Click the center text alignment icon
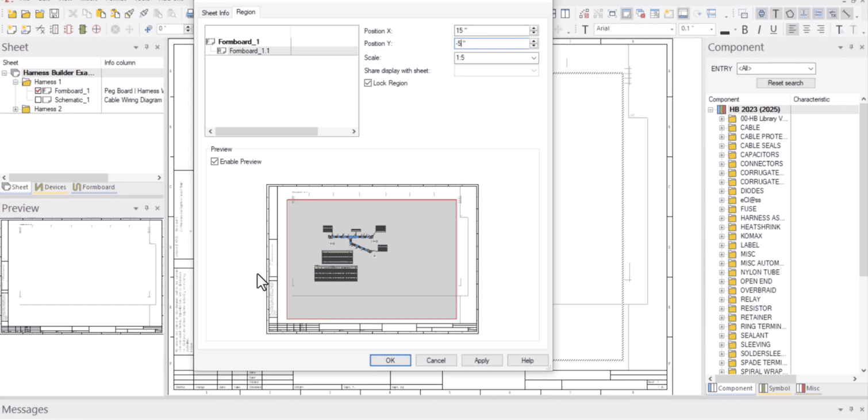Image resolution: width=868 pixels, height=420 pixels. [x=806, y=29]
